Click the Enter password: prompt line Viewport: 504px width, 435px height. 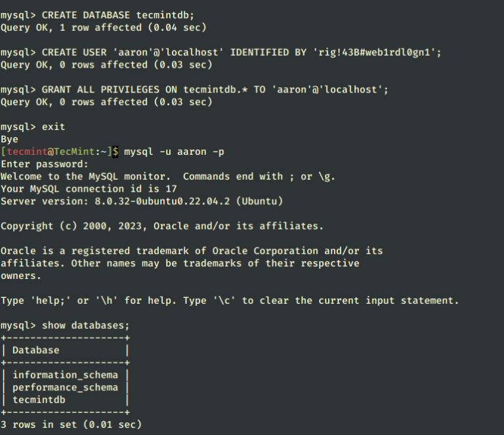pos(44,164)
